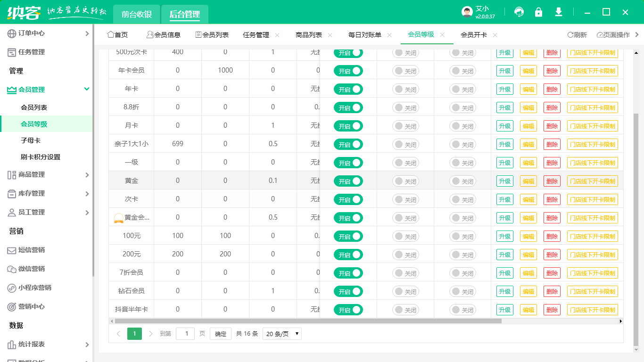
Task: Click 删除 on the 抖音半年卡 row
Action: tap(552, 310)
